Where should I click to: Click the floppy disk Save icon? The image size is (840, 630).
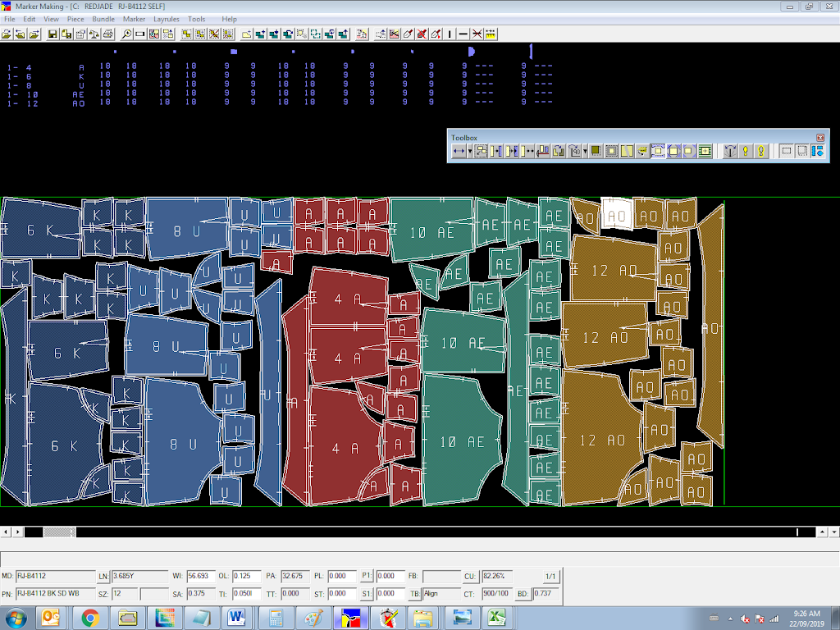(x=52, y=34)
